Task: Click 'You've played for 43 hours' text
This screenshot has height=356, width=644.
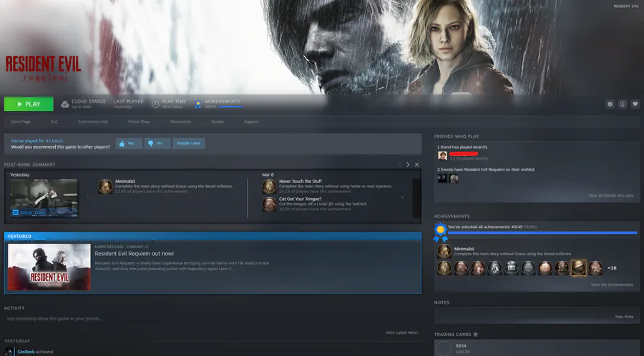Action: point(37,141)
